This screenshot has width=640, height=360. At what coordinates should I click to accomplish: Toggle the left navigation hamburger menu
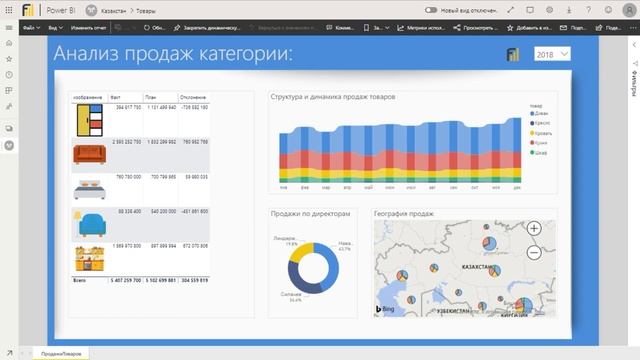(9, 28)
